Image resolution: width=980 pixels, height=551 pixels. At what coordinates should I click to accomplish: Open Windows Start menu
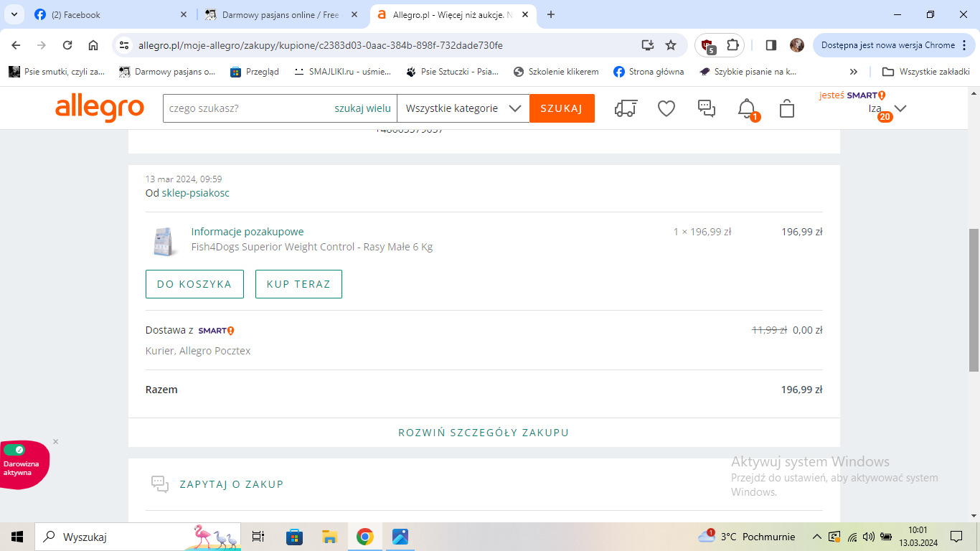click(x=17, y=537)
